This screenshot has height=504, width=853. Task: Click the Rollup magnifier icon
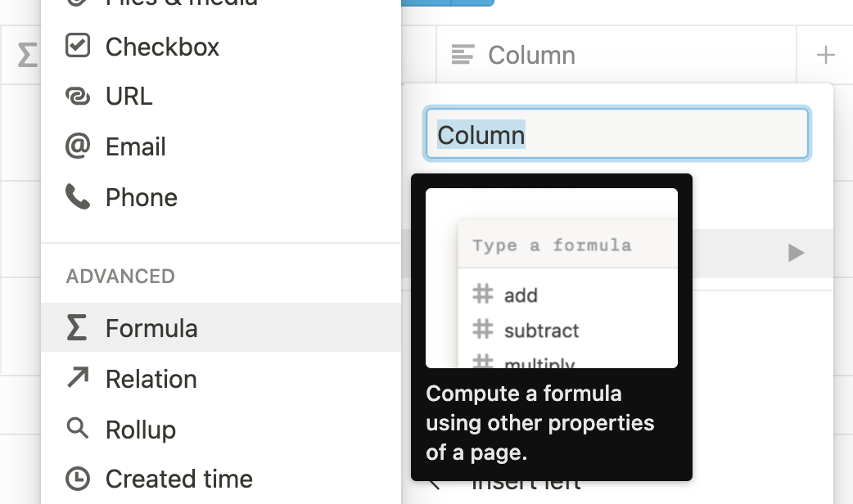click(x=78, y=429)
